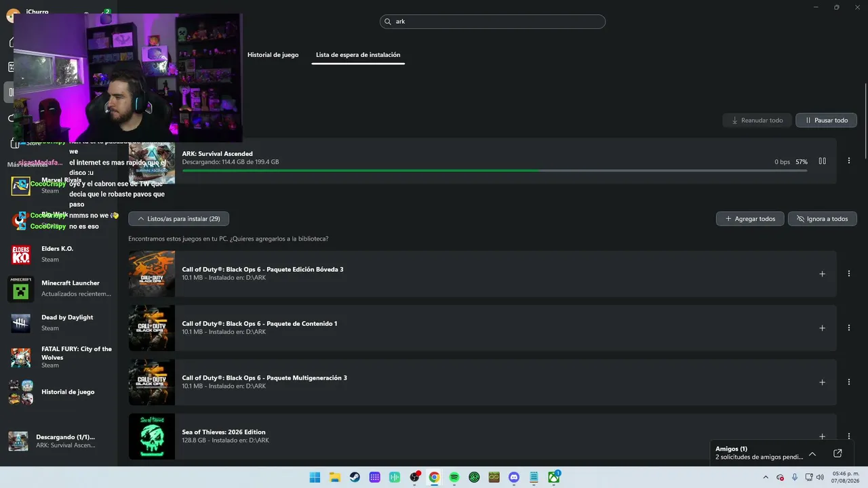
Task: Click Ignora a todos button
Action: click(823, 219)
